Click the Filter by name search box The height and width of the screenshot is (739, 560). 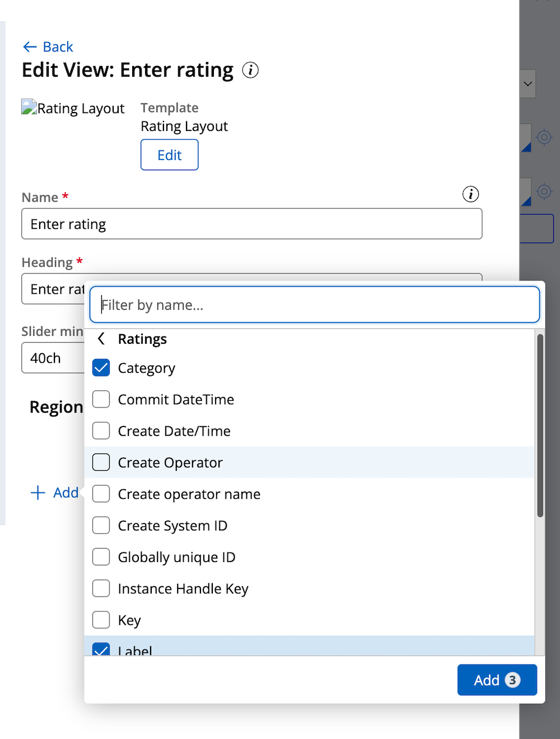pos(315,305)
